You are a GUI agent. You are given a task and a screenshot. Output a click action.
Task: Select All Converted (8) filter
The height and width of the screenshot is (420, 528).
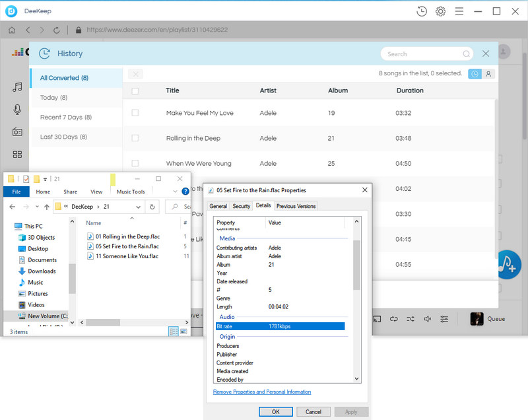pos(77,78)
